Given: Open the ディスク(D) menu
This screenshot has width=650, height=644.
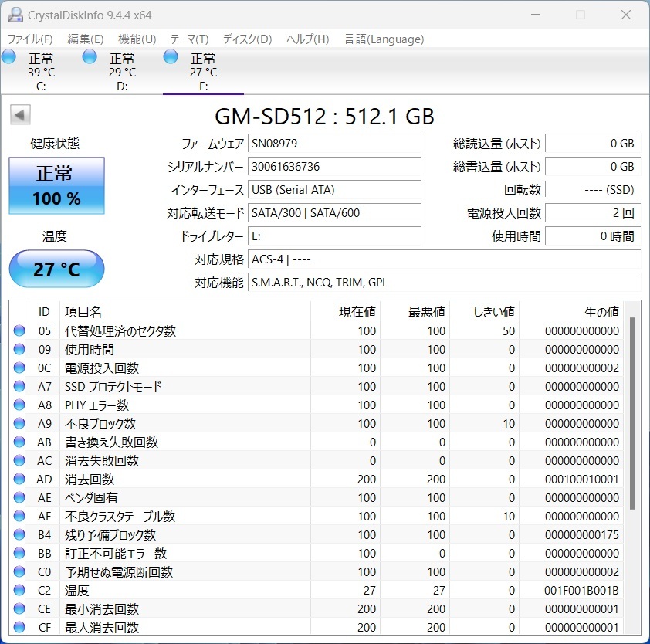Looking at the screenshot, I should click(x=247, y=39).
